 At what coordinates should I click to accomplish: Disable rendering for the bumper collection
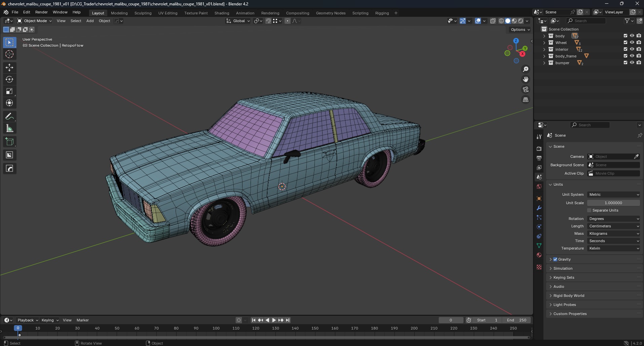[x=639, y=62]
